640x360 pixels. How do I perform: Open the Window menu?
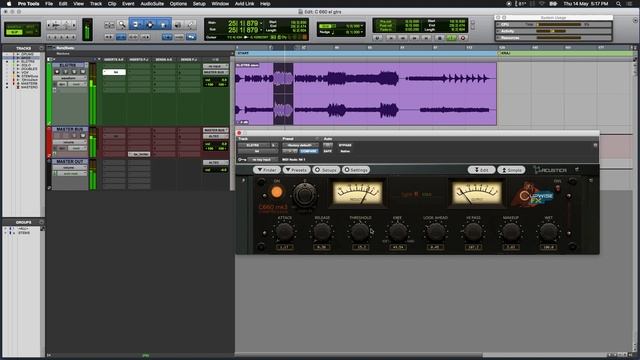coord(220,4)
